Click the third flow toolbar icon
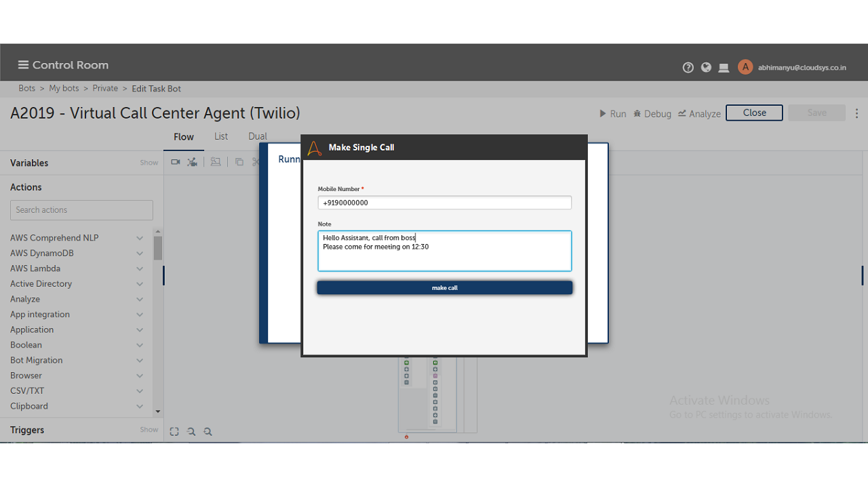 click(x=216, y=162)
